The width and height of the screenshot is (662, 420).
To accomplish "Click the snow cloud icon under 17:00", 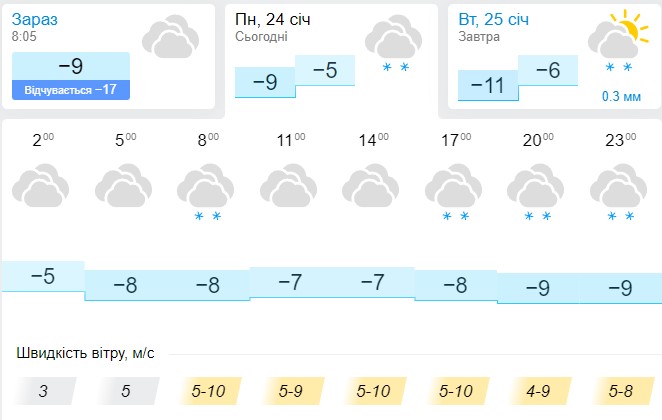I will pyautogui.click(x=453, y=192).
